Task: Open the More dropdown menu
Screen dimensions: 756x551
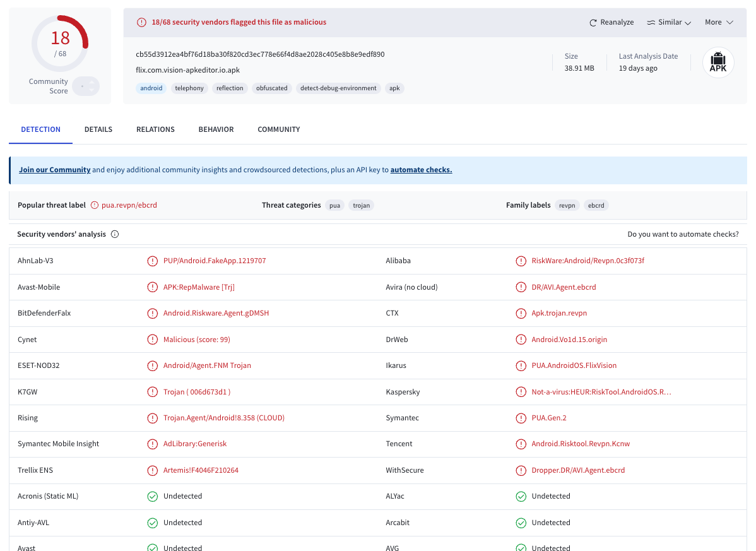Action: click(x=719, y=22)
